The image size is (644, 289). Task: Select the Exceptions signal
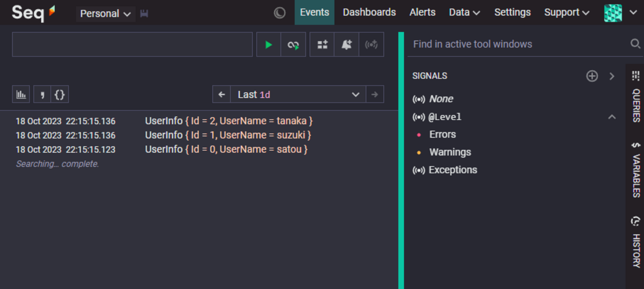452,170
